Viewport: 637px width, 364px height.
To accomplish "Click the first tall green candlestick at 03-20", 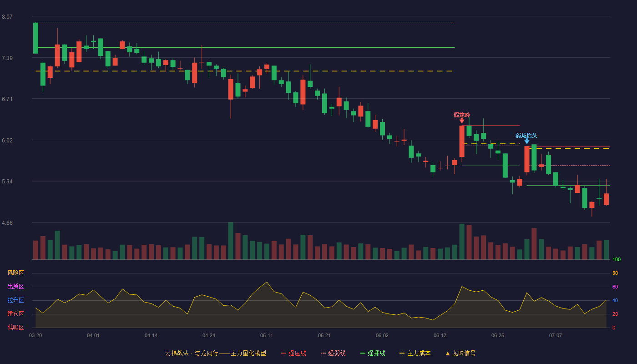I will click(x=35, y=38).
